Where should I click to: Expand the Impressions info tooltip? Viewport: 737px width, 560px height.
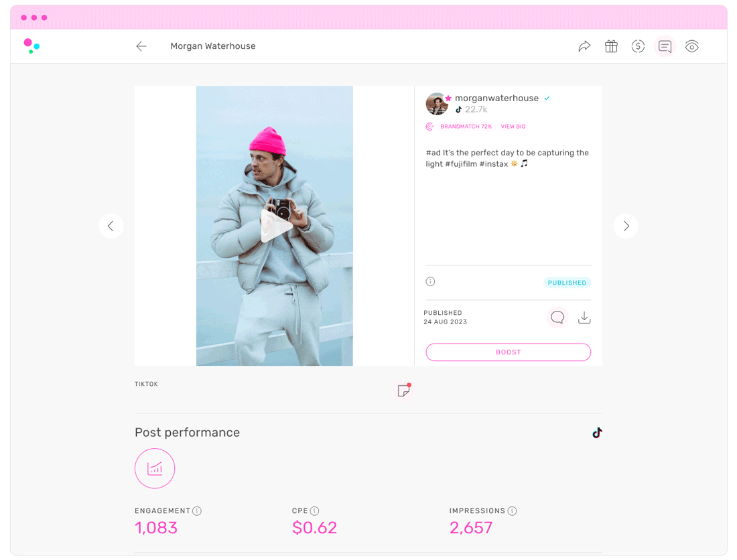(512, 510)
